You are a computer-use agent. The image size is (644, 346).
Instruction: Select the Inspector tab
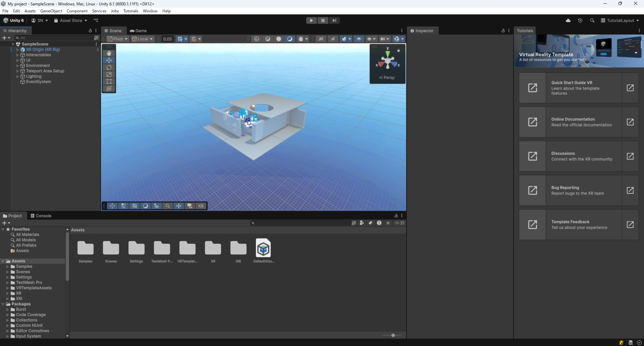(422, 31)
